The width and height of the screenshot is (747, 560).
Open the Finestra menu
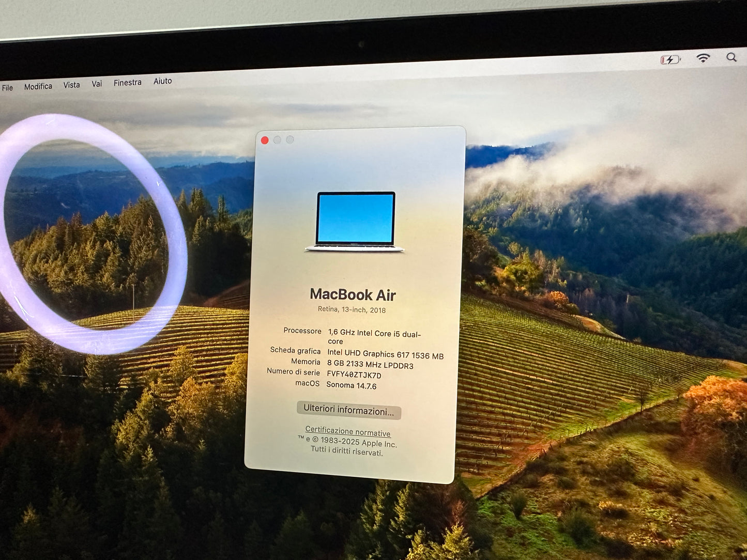coord(127,83)
